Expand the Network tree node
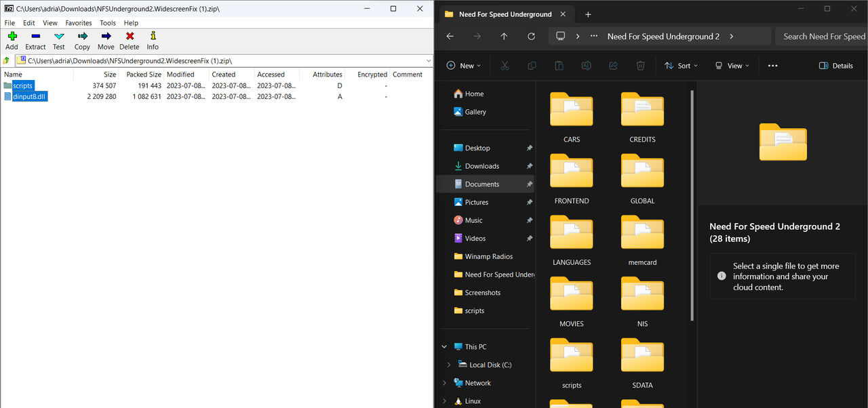This screenshot has width=868, height=408. point(445,383)
